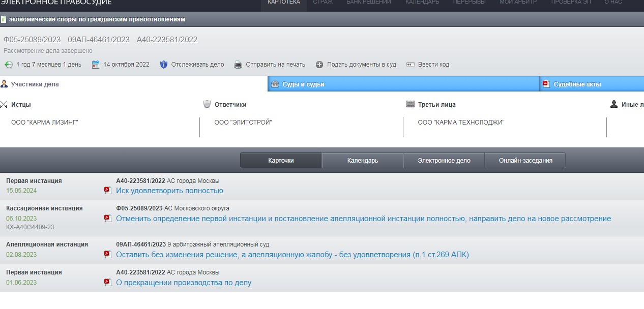Open PDF icon for Иск удовлетворить полностью
This screenshot has height=309, width=644.
pyautogui.click(x=107, y=191)
